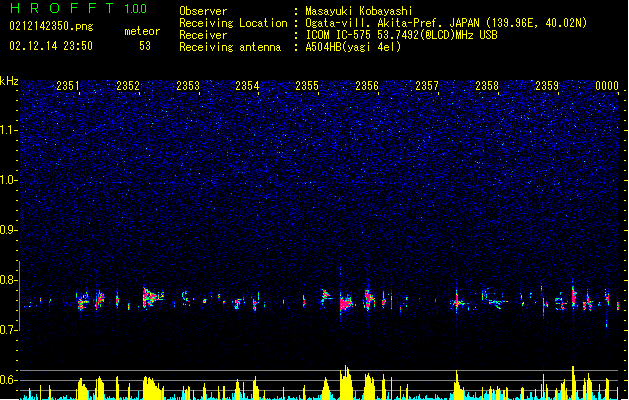Viewport: 629px width, 400px height.
Task: Click the A504HB(yagi 4el) antenna text
Action: pyautogui.click(x=353, y=47)
